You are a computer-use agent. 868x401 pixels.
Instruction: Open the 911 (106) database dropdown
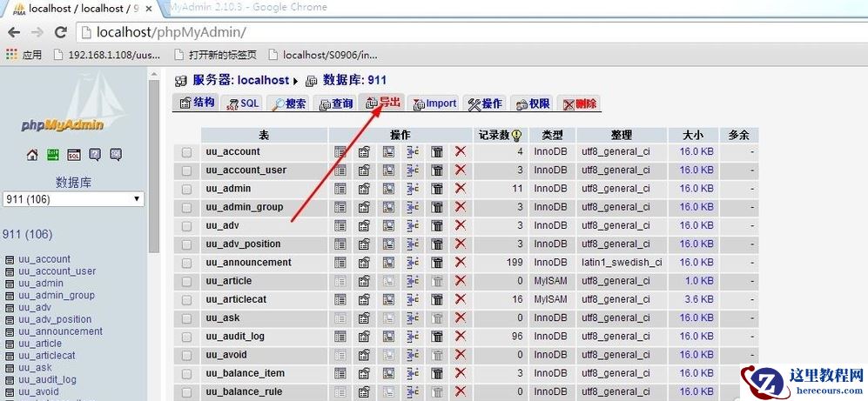coord(73,199)
